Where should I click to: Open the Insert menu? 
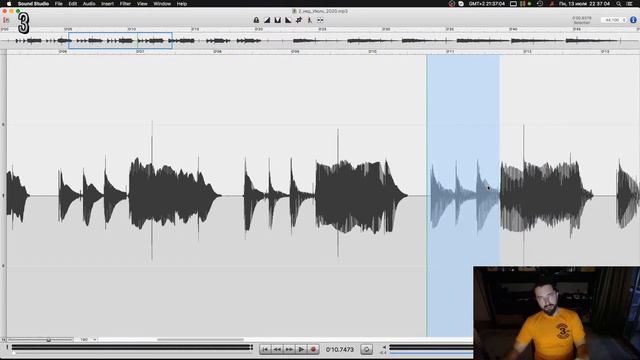[107, 4]
